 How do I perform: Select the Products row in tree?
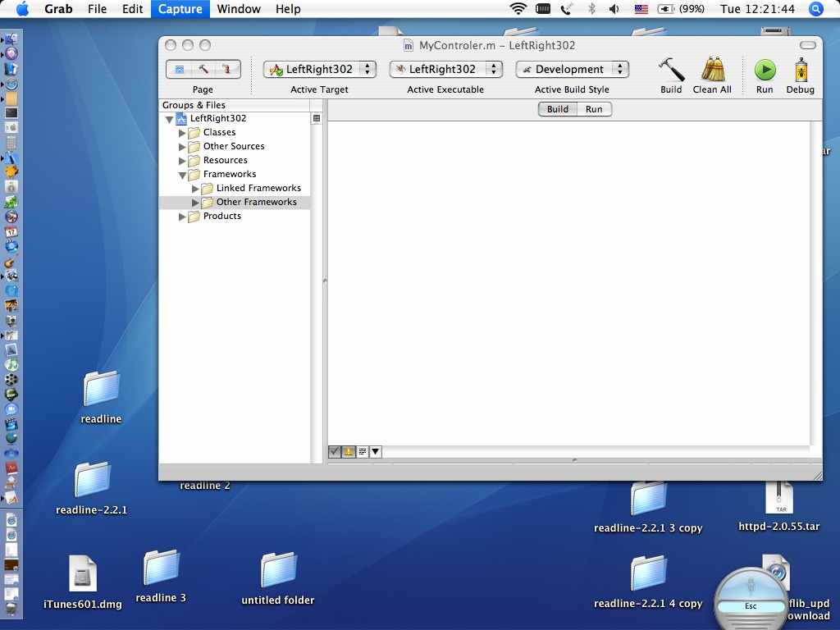(234, 216)
